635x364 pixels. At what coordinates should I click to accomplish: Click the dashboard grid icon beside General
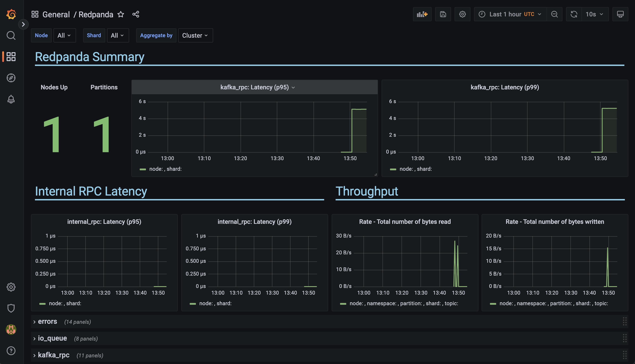click(35, 14)
